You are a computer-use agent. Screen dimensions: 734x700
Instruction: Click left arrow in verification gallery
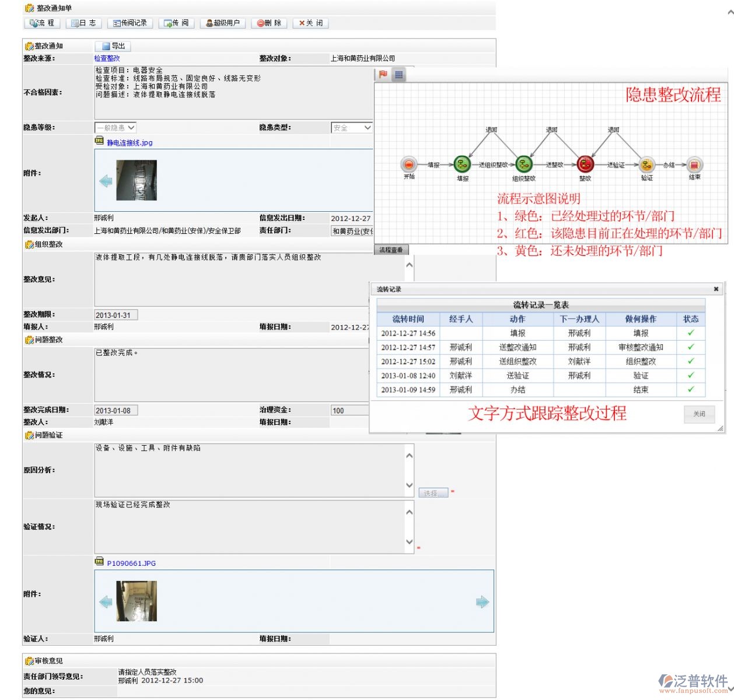pos(106,602)
